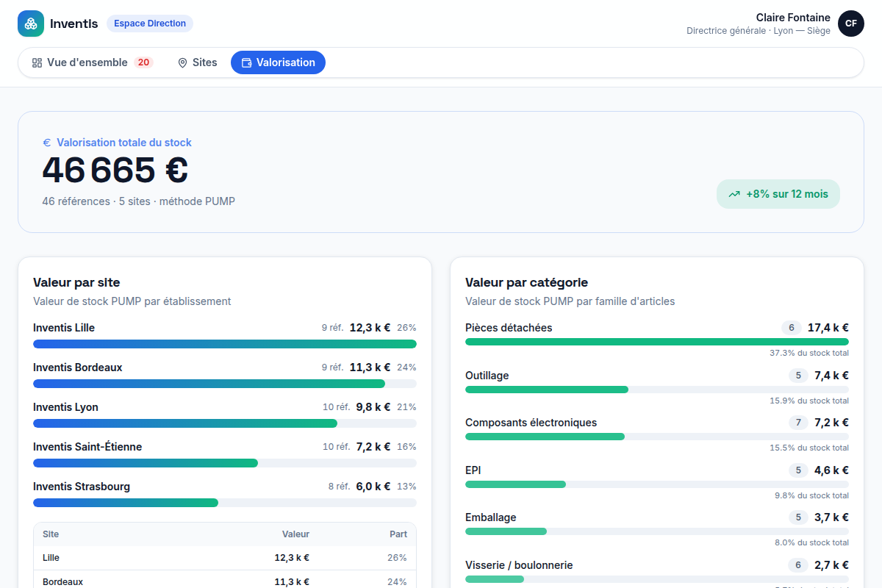Click the 'Part' table column header
The height and width of the screenshot is (588, 882).
398,534
